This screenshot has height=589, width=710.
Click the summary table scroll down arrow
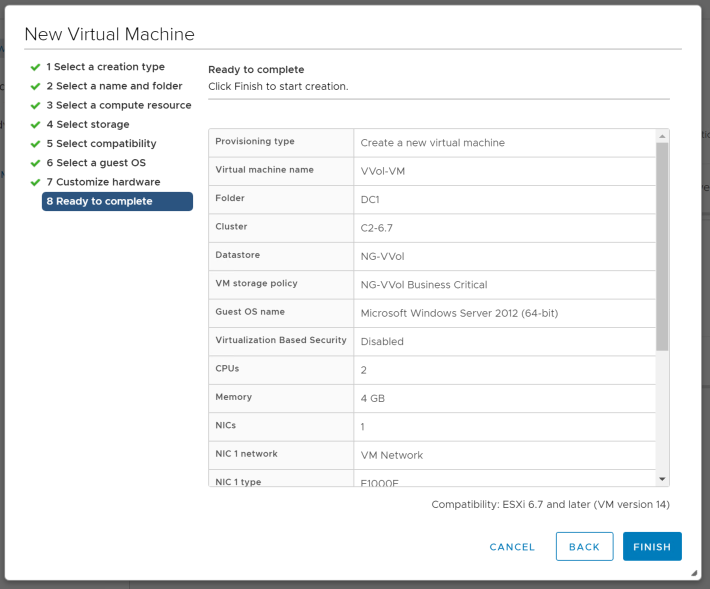tap(661, 480)
